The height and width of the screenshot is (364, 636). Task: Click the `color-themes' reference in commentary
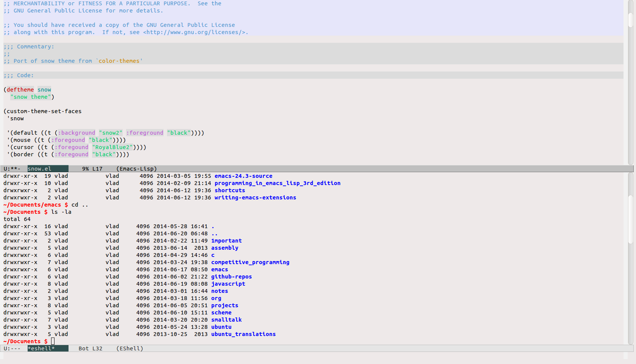point(119,61)
